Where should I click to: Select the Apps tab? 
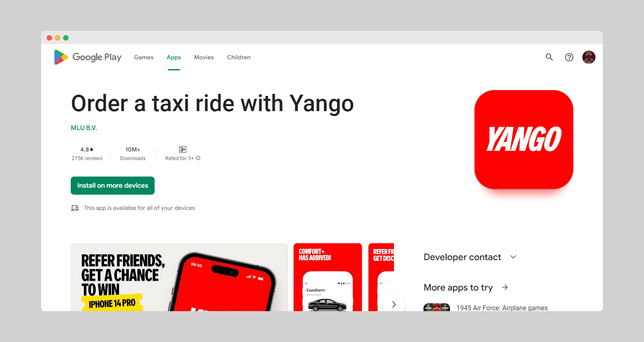[x=174, y=57]
